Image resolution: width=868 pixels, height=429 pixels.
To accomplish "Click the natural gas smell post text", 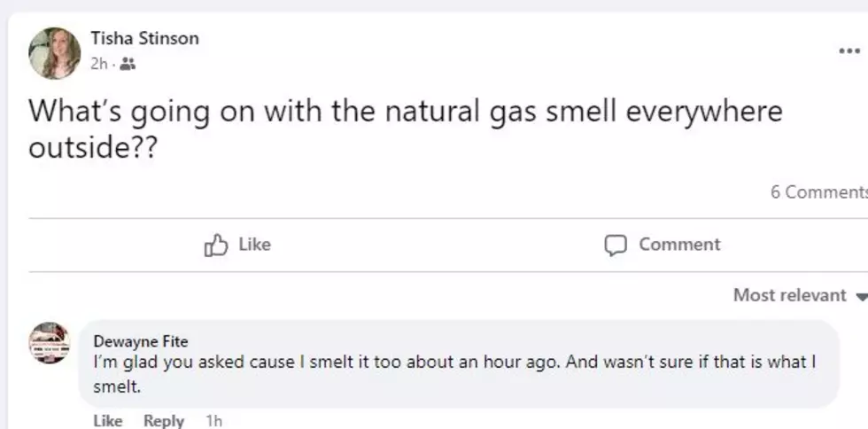I will (x=406, y=129).
